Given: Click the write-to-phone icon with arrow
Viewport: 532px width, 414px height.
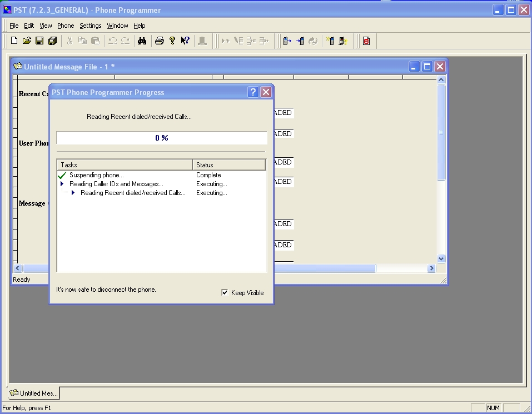Looking at the screenshot, I should (300, 41).
